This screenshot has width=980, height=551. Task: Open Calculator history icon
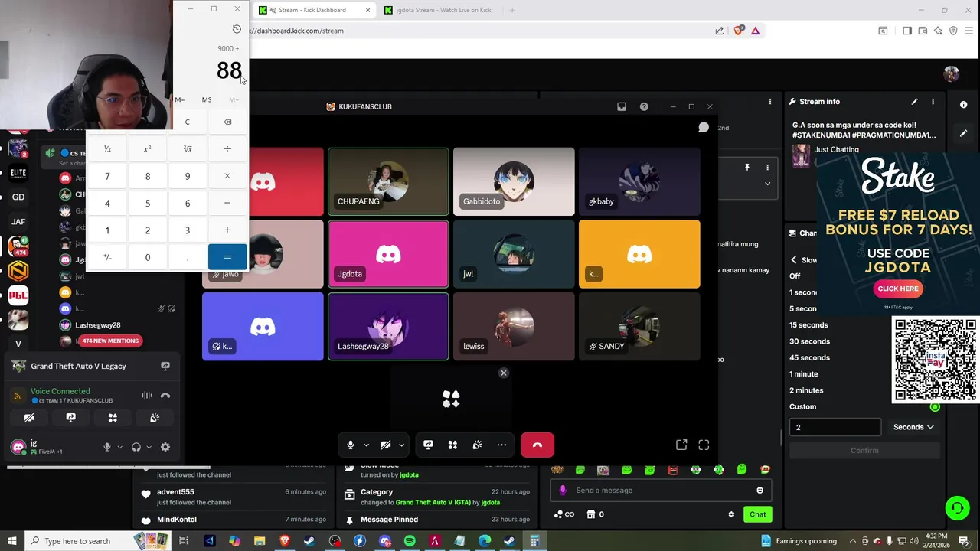coord(237,29)
